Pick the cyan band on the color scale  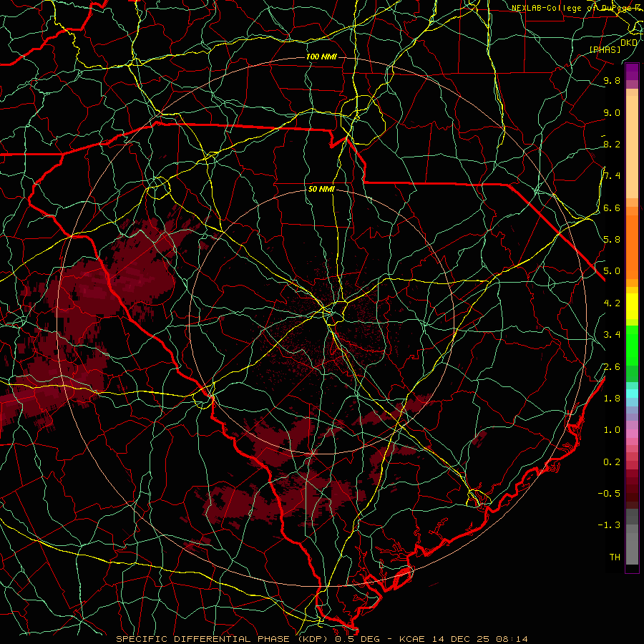click(632, 394)
